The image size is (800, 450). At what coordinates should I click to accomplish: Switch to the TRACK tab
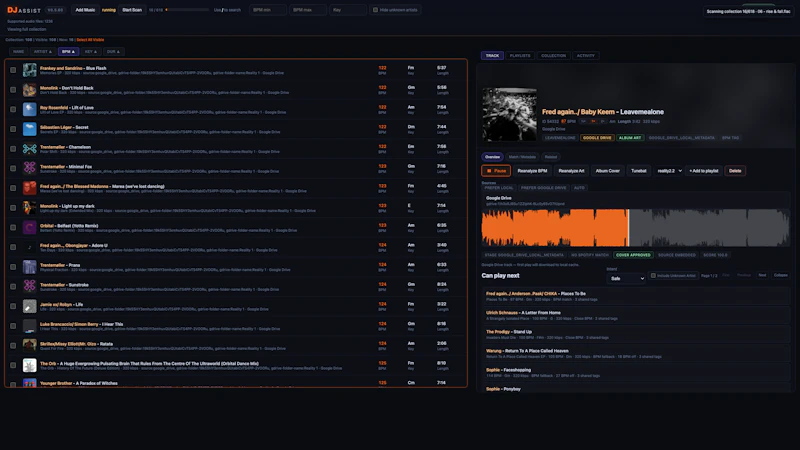[492, 56]
